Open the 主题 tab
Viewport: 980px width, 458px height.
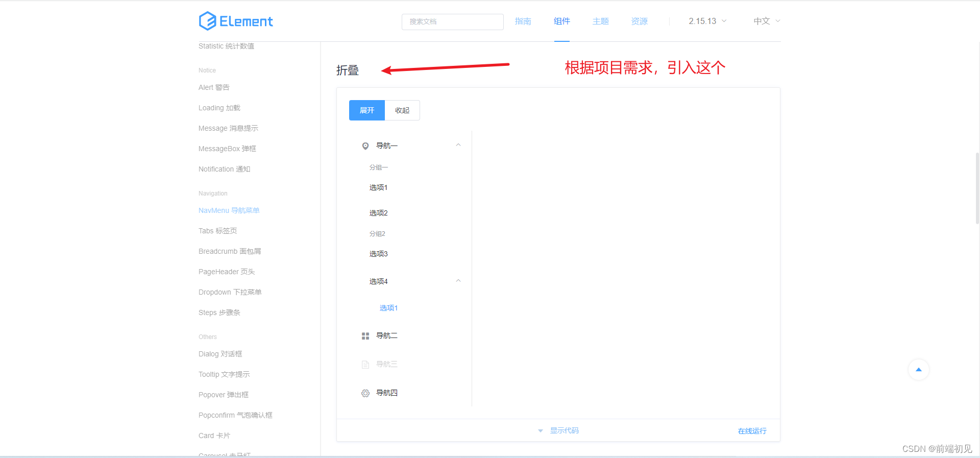point(601,21)
